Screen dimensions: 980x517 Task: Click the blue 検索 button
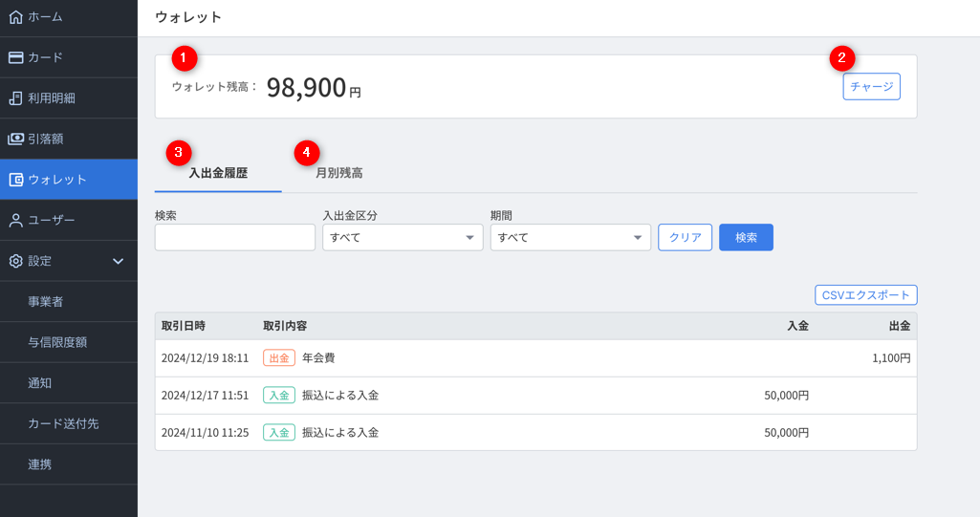click(x=746, y=237)
